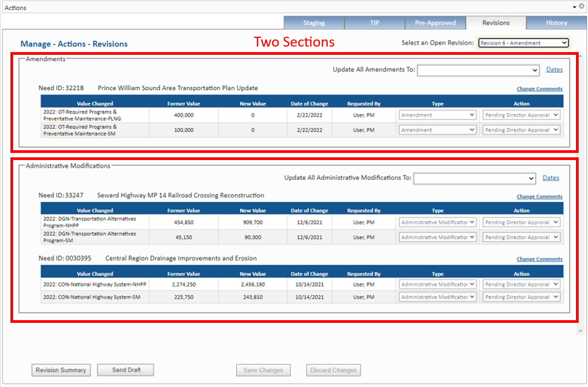588x387 pixels.
Task: Click the Revision Summary button
Action: pos(61,370)
